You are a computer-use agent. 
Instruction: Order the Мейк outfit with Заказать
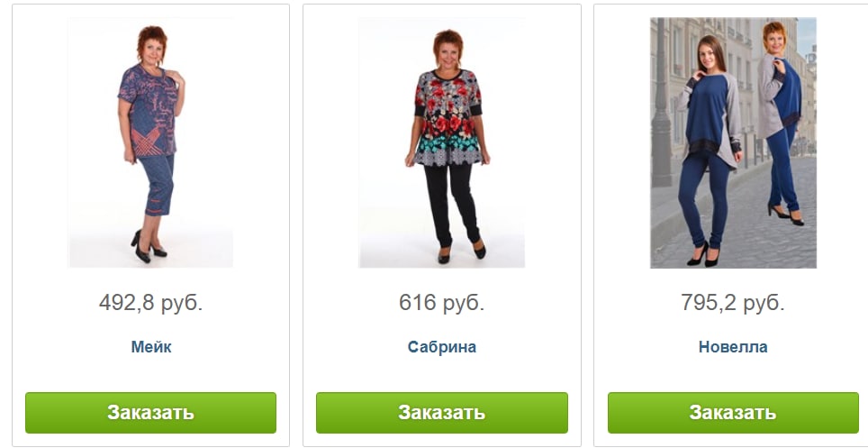[150, 413]
